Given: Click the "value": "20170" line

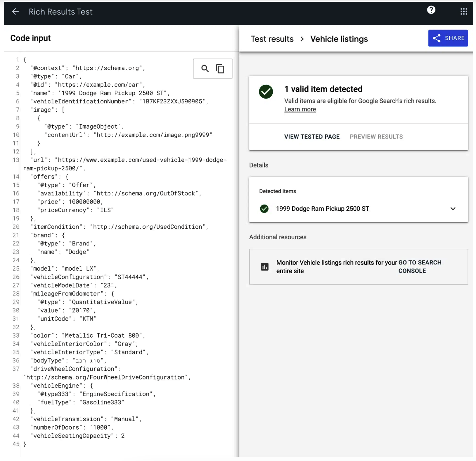Looking at the screenshot, I should coord(67,310).
